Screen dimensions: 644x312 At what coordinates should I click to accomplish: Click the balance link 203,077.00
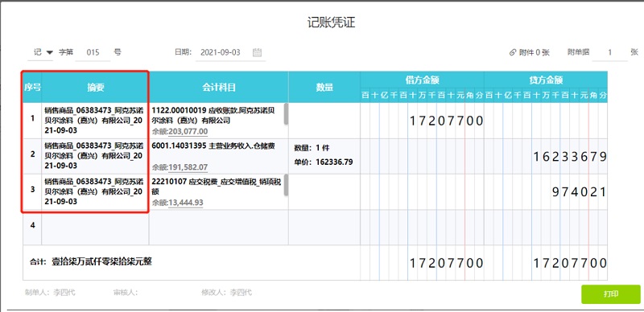pos(188,132)
